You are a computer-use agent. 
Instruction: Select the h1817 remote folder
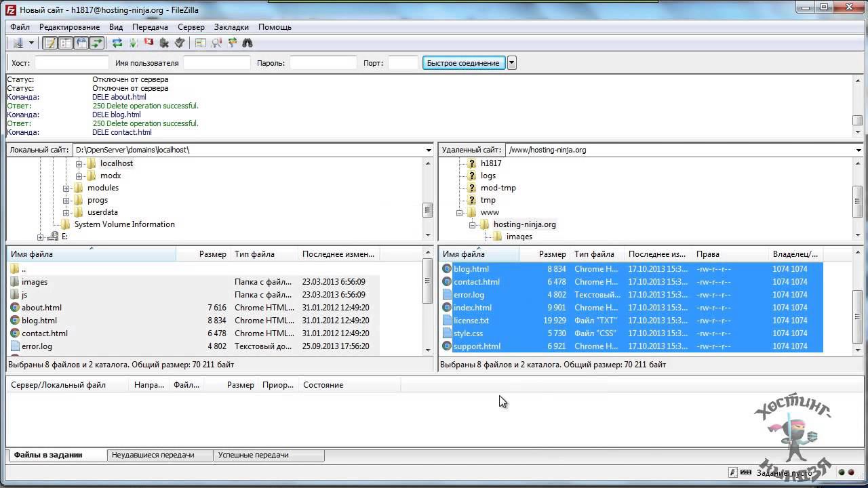[x=491, y=163]
